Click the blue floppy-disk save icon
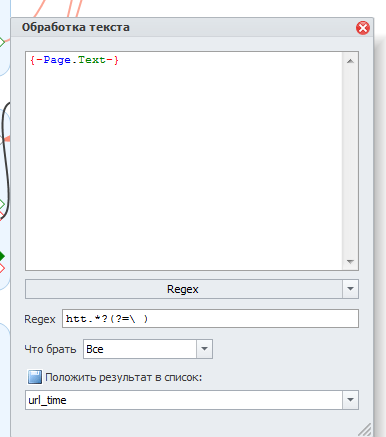The height and width of the screenshot is (437, 386). click(35, 377)
